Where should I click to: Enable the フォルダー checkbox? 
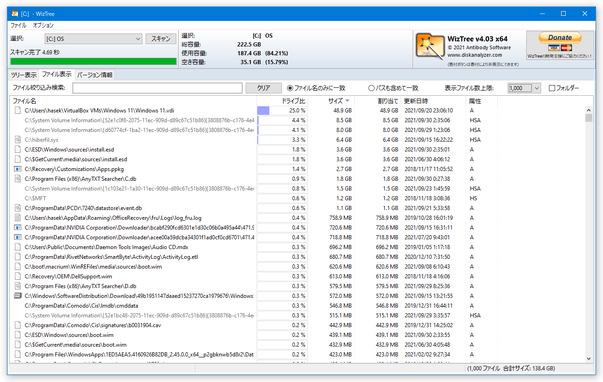point(552,88)
